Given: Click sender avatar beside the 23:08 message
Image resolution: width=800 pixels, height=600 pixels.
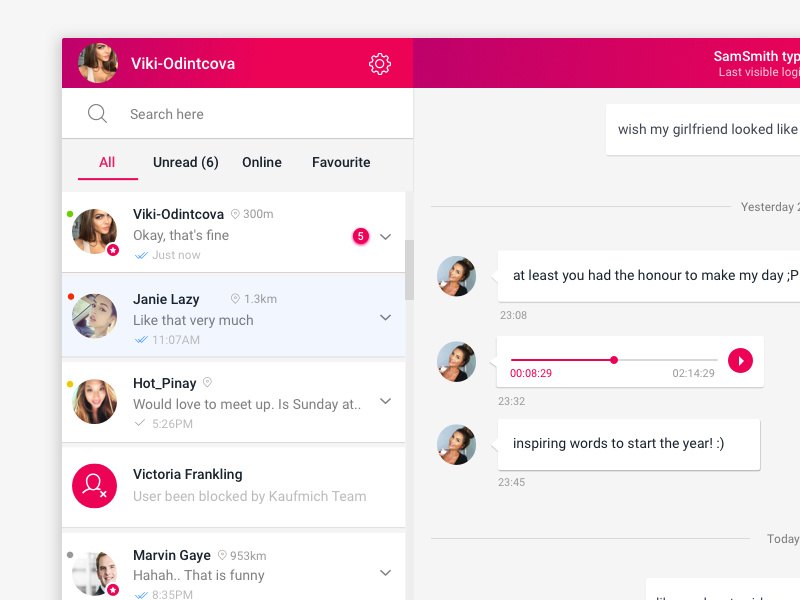Looking at the screenshot, I should point(457,276).
